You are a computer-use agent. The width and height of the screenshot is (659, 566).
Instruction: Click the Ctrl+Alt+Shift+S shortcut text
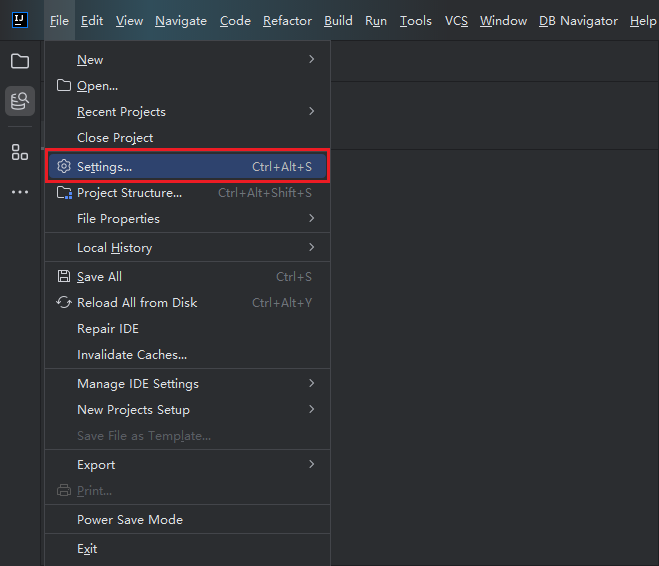click(x=265, y=193)
